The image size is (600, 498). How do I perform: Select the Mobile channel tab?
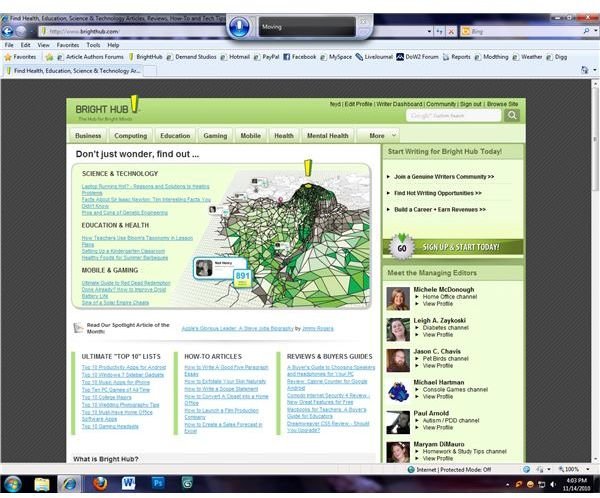[x=251, y=136]
